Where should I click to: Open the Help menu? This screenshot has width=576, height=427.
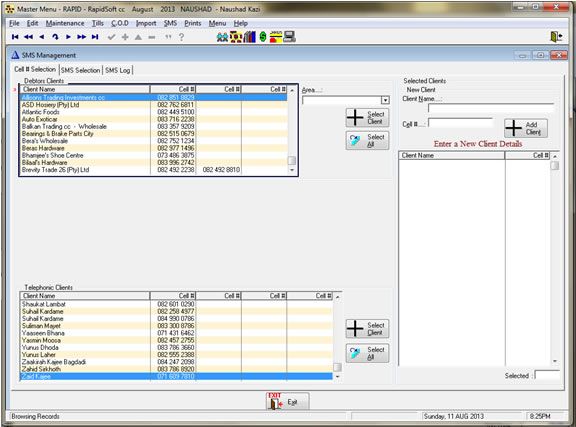tap(241, 23)
